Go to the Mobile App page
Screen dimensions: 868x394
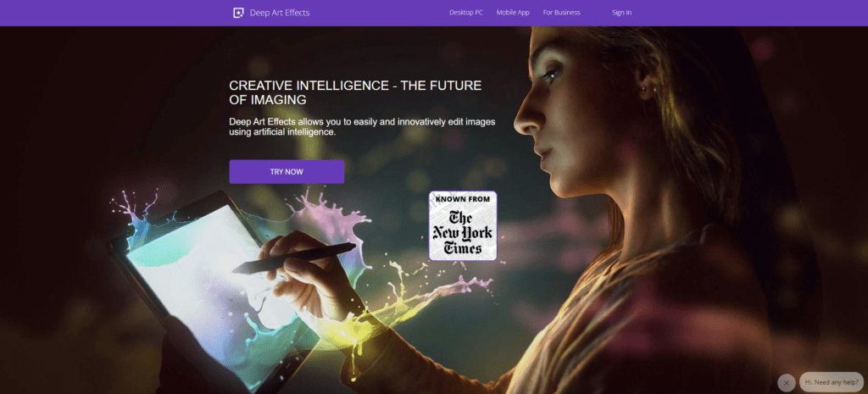[513, 13]
